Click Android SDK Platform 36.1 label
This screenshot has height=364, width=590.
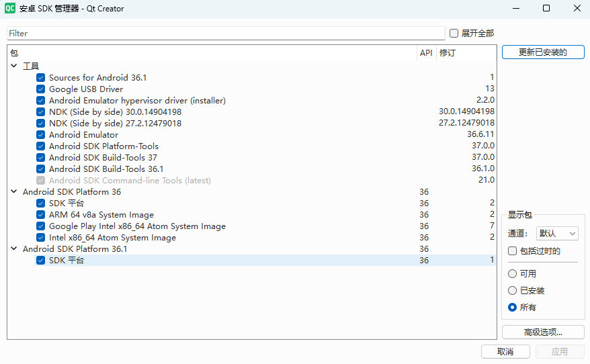[75, 249]
